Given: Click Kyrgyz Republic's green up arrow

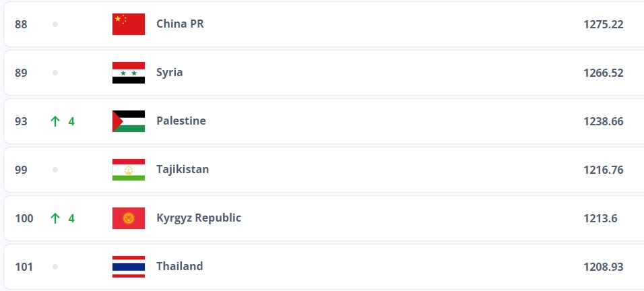Looking at the screenshot, I should click(x=55, y=218).
